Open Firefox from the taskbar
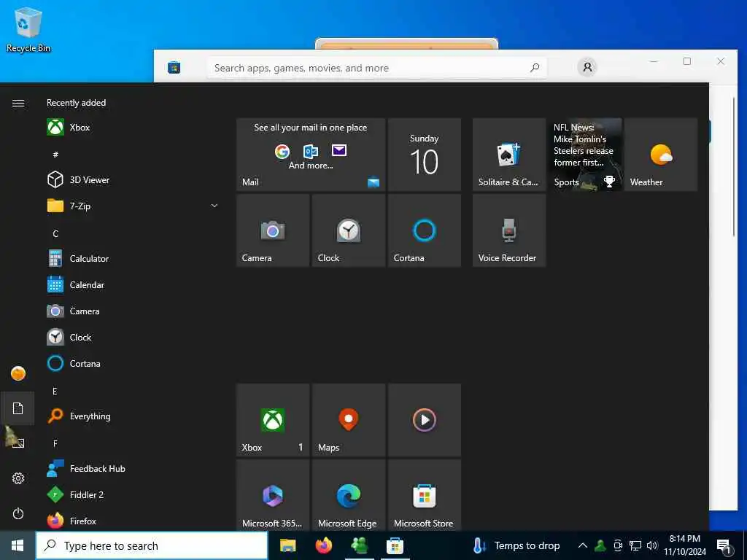Image resolution: width=747 pixels, height=560 pixels. coord(323,545)
